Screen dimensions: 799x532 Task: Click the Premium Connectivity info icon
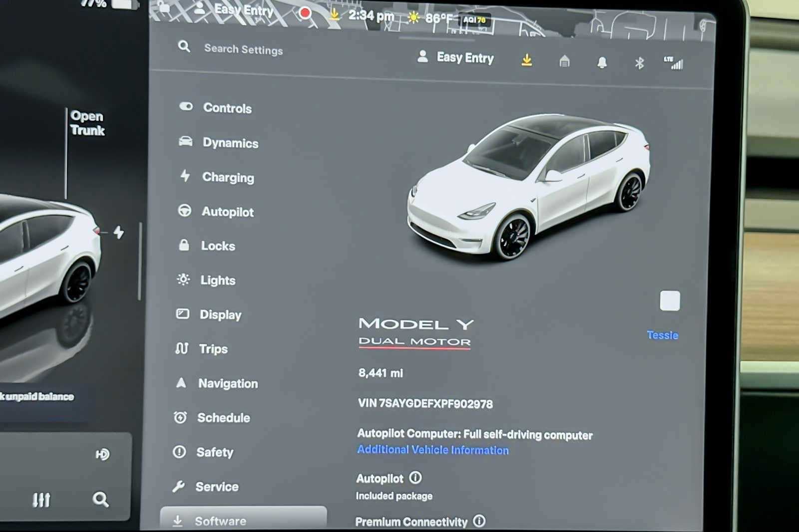pos(479,521)
